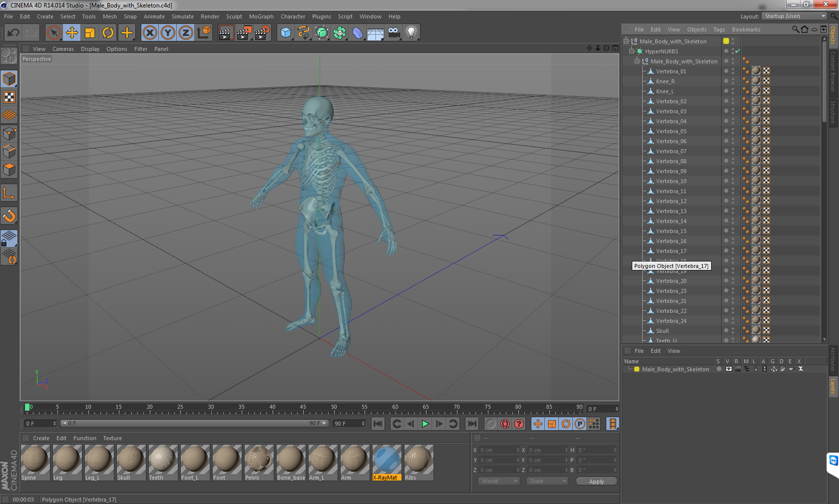Activate the Scale tool

pos(90,33)
